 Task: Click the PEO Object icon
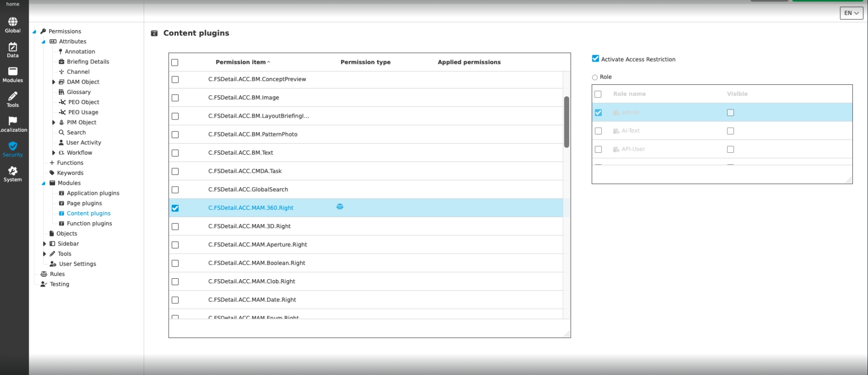(62, 102)
